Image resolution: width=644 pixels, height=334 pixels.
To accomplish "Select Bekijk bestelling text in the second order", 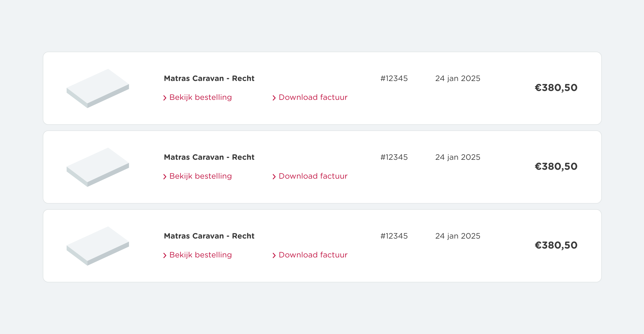I will (200, 176).
